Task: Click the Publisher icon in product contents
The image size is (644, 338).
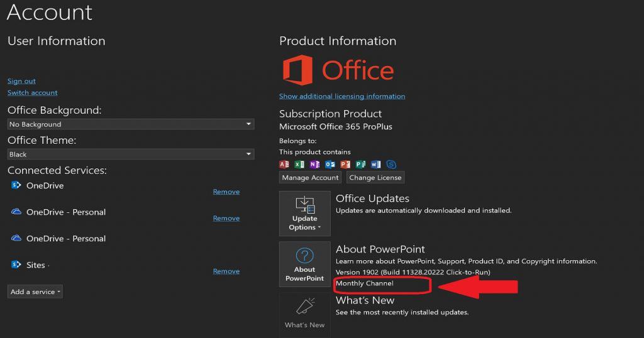Action: point(360,165)
